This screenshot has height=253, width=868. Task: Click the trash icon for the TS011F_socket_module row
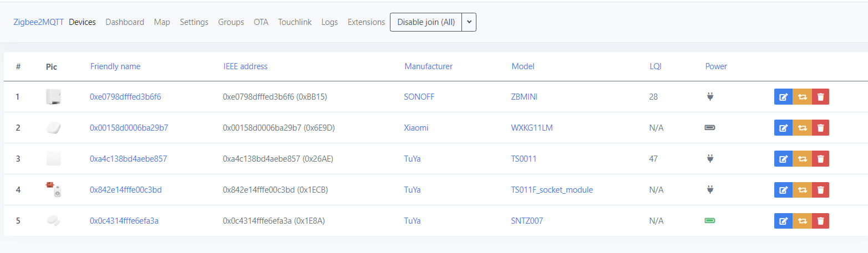820,190
